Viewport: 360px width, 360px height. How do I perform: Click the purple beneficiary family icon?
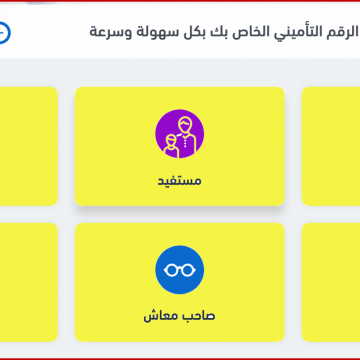[x=180, y=134]
